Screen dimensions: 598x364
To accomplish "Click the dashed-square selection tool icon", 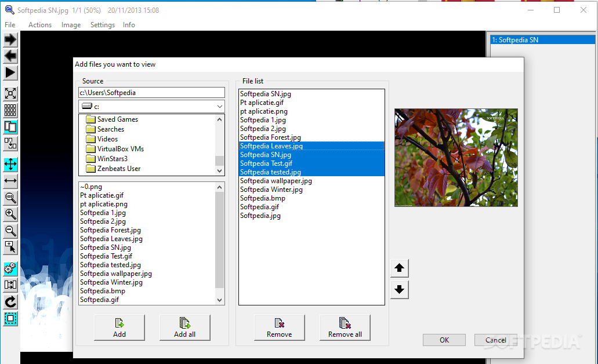I will (10, 318).
